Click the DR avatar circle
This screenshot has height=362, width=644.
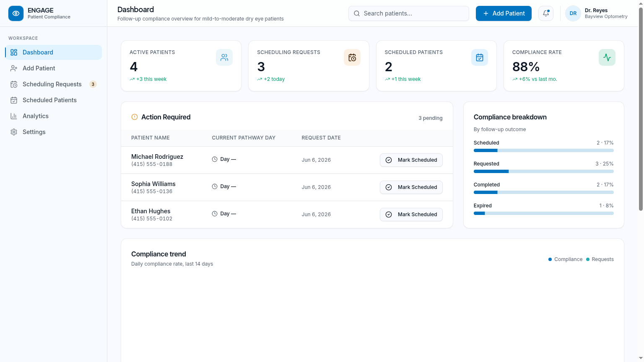(573, 13)
